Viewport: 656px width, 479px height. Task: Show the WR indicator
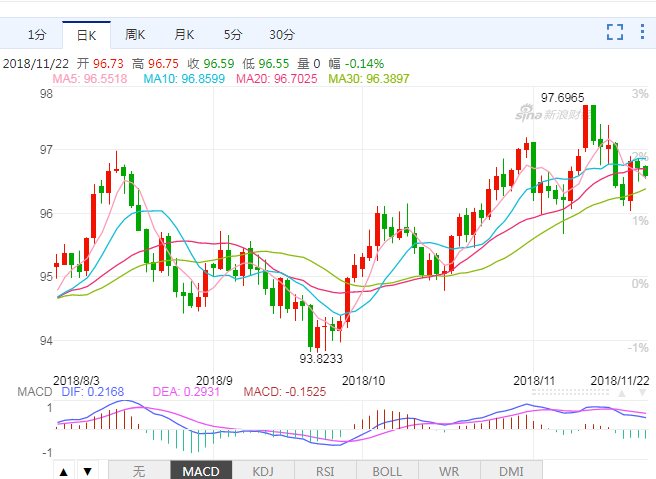[x=450, y=471]
